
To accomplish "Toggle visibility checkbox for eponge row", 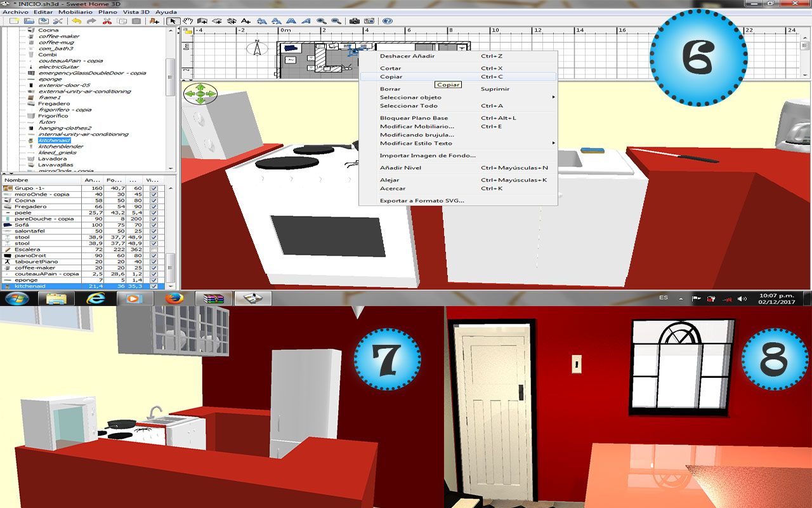I will click(154, 280).
